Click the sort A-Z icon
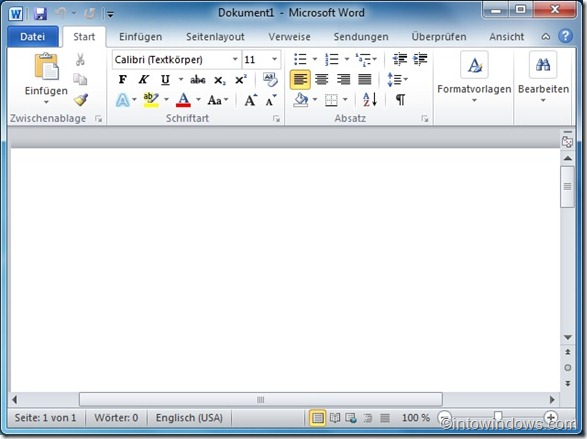 [x=370, y=100]
